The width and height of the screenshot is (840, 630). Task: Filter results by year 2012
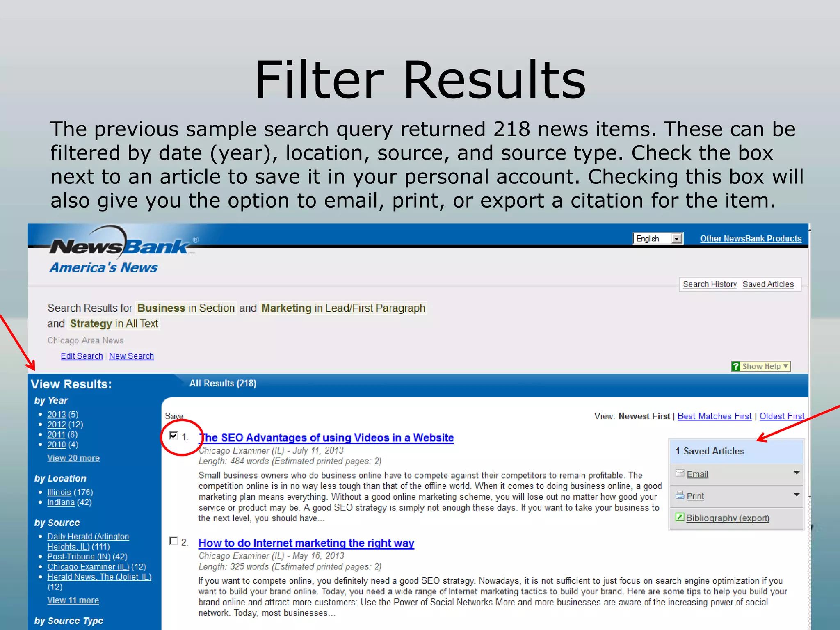57,425
